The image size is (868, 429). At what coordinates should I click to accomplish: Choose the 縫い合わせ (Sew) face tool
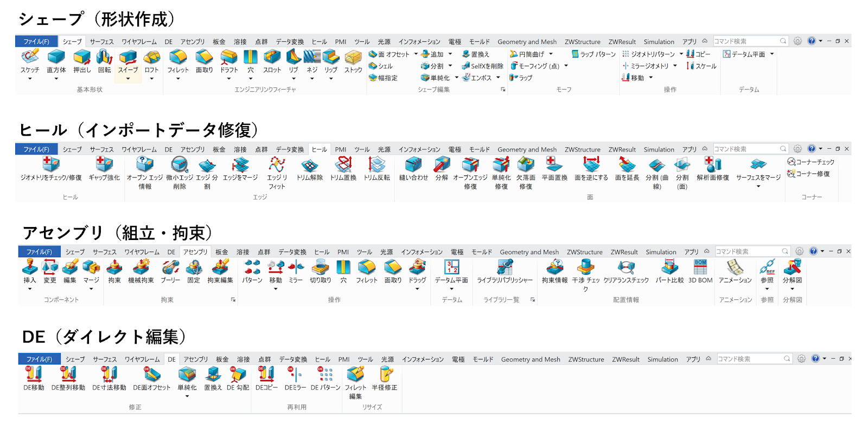(x=413, y=165)
